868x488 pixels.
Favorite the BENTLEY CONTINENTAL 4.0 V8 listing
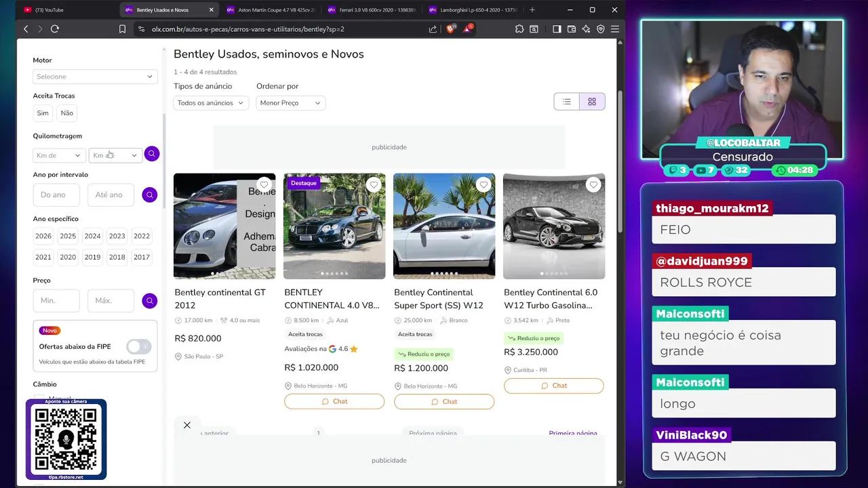click(374, 184)
